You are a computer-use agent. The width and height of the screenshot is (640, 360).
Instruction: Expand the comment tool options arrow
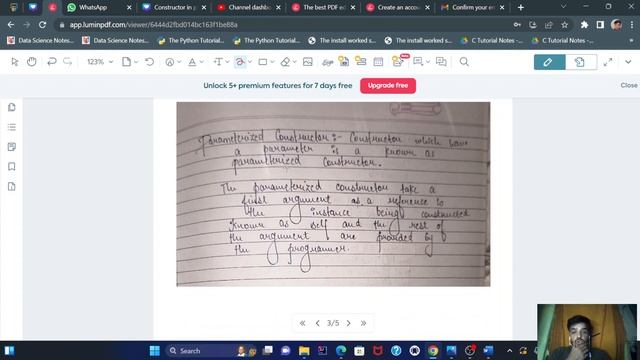point(428,62)
